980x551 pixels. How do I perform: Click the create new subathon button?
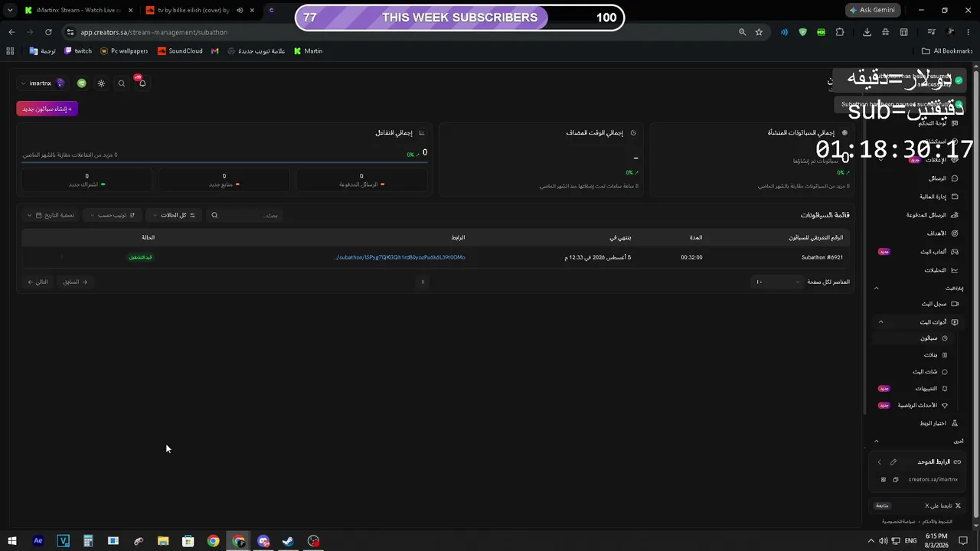coord(47,109)
